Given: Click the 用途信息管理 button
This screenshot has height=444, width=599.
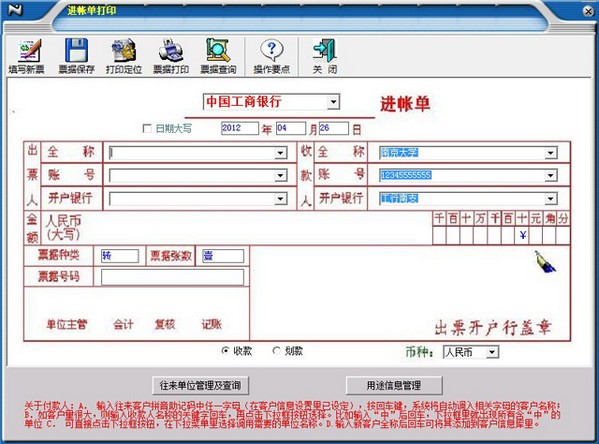Looking at the screenshot, I should (394, 386).
